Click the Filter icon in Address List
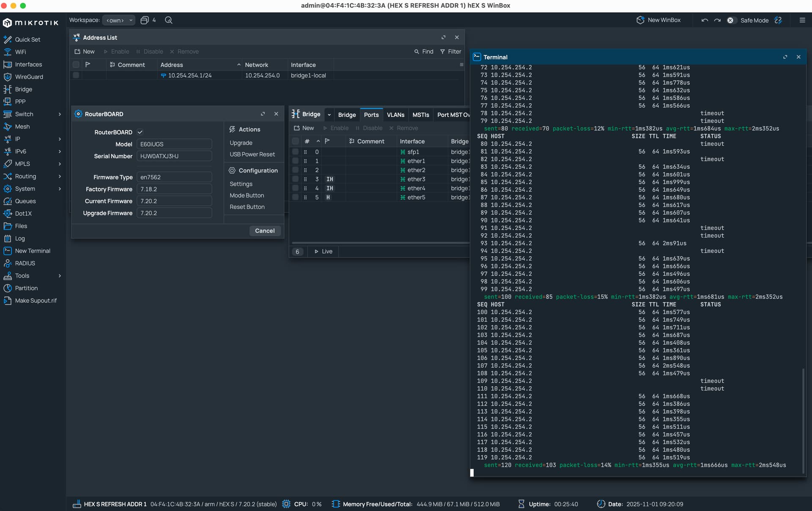Image resolution: width=812 pixels, height=511 pixels. (442, 52)
